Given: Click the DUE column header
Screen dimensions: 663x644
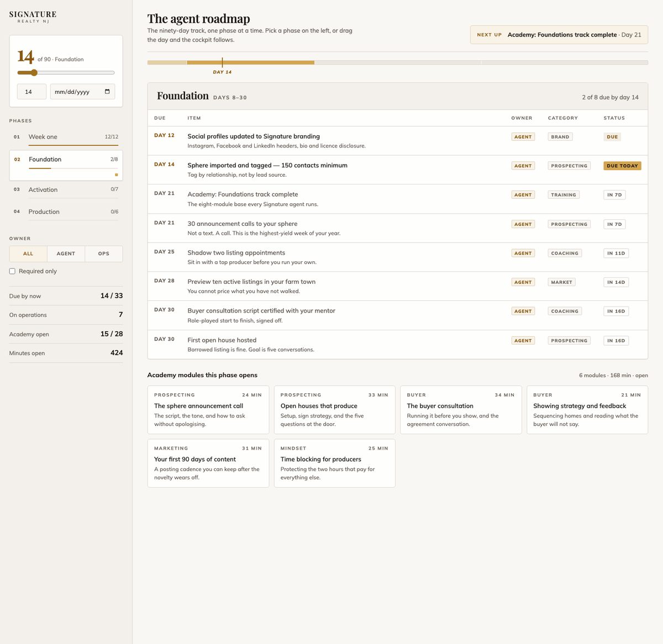Looking at the screenshot, I should coord(160,118).
